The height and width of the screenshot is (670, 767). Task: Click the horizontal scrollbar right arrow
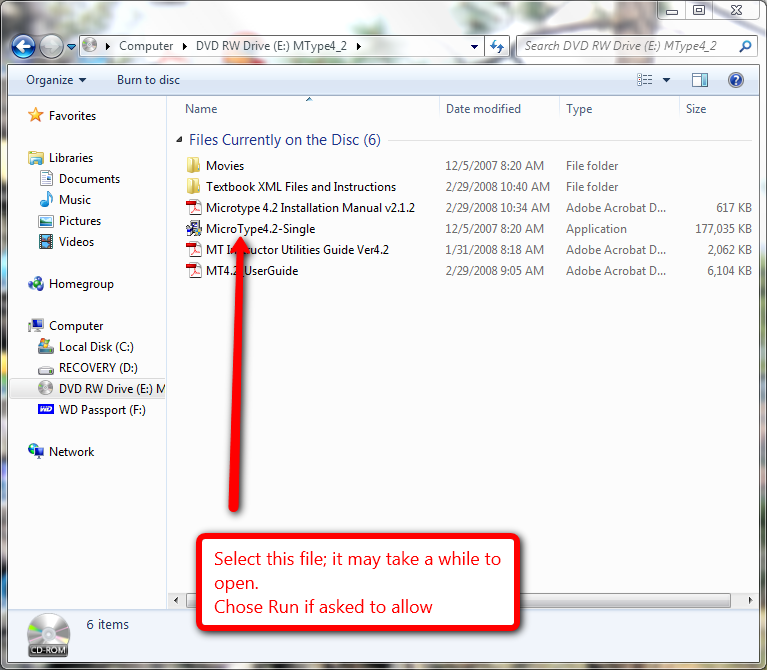[x=750, y=600]
